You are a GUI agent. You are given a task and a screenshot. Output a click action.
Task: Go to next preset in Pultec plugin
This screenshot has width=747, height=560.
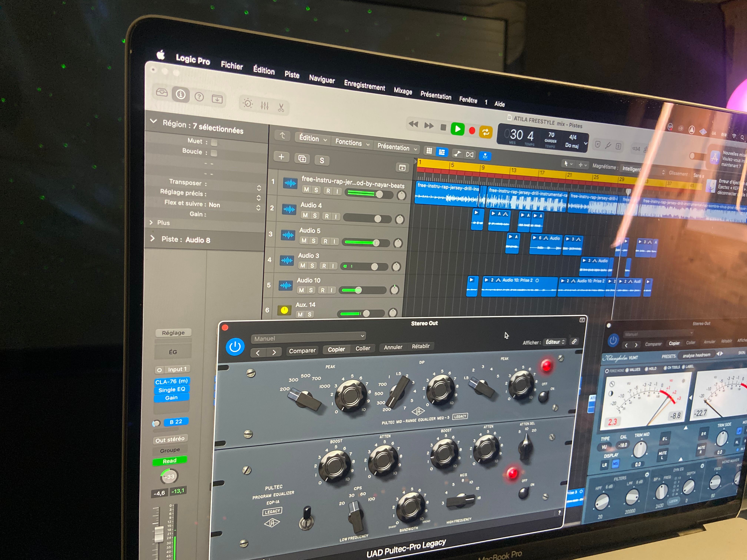[274, 352]
